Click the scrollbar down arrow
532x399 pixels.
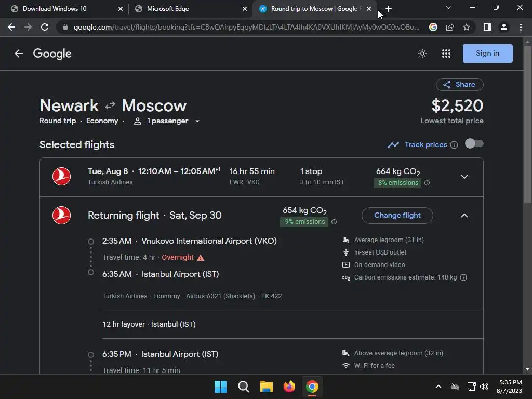(527, 369)
